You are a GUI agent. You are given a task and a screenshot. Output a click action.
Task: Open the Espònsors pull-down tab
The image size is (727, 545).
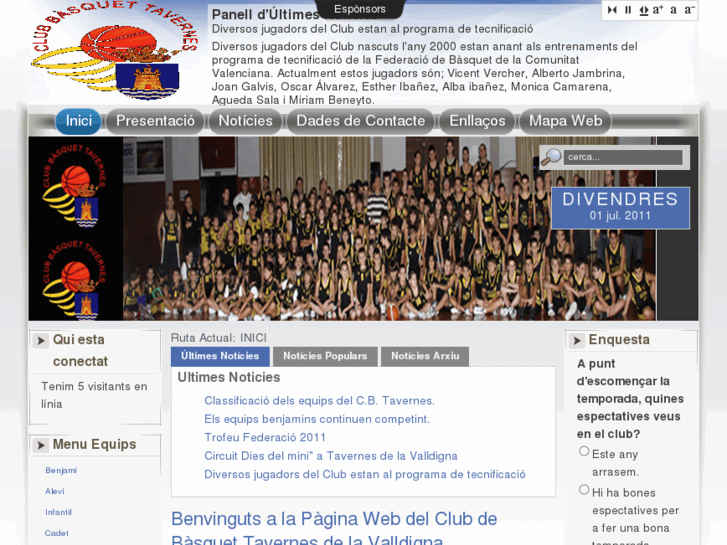tap(360, 9)
